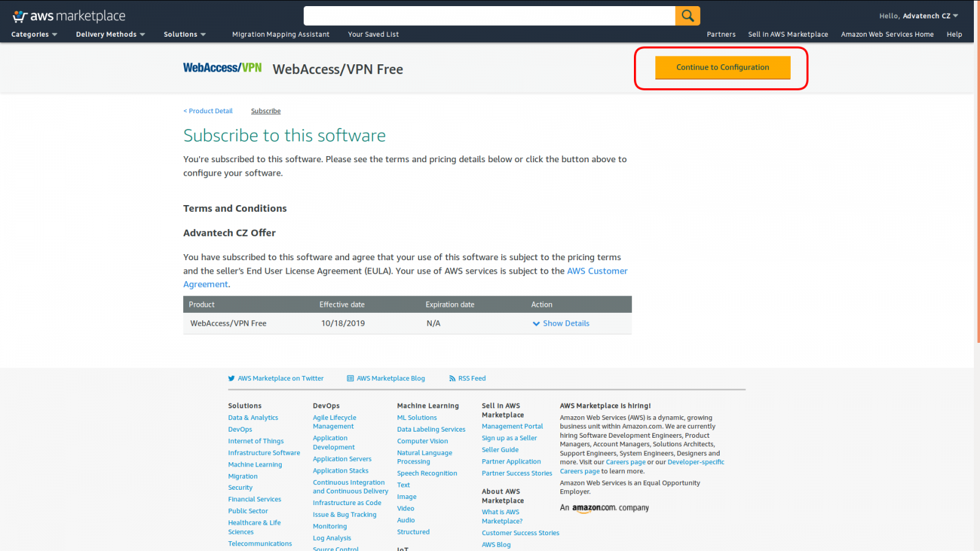
Task: Go back to Product Detail
Action: [208, 111]
